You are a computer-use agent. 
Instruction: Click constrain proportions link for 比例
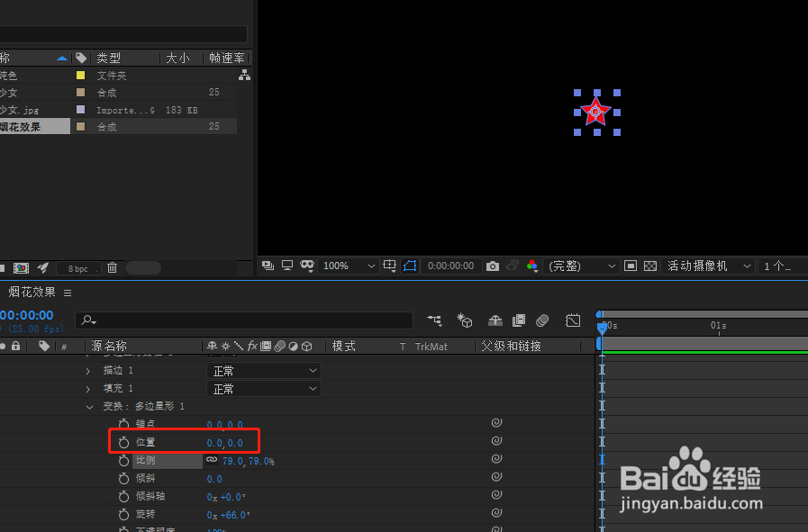(212, 459)
